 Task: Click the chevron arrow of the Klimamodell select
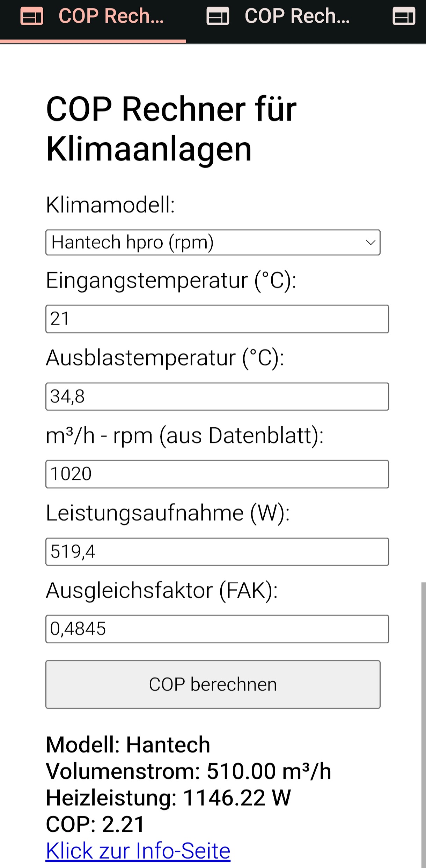370,242
